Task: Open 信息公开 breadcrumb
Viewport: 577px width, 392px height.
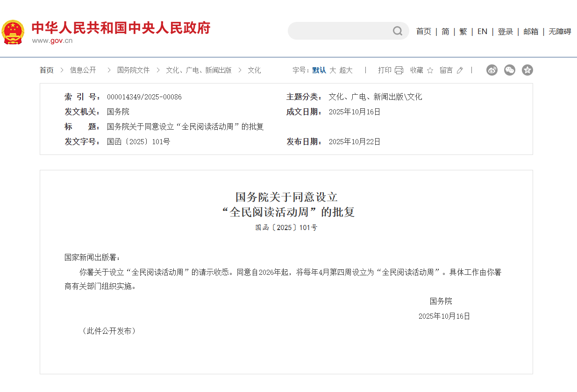Action: 83,70
